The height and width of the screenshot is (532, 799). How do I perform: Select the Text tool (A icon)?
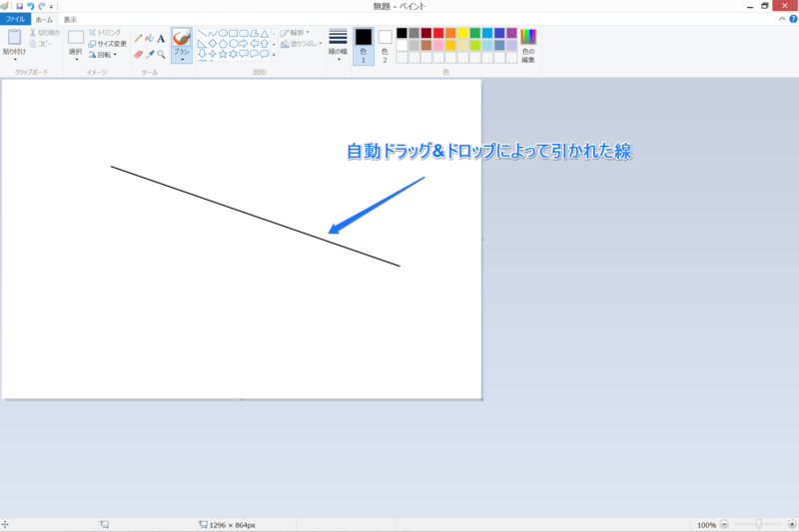(161, 39)
